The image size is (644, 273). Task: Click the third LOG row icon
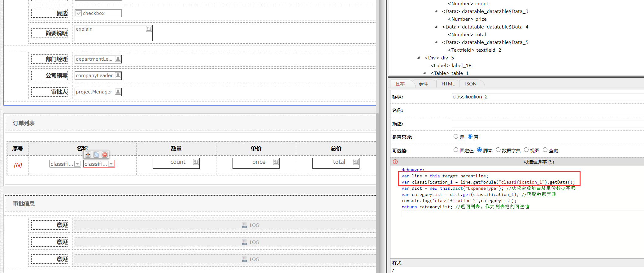coord(245,259)
